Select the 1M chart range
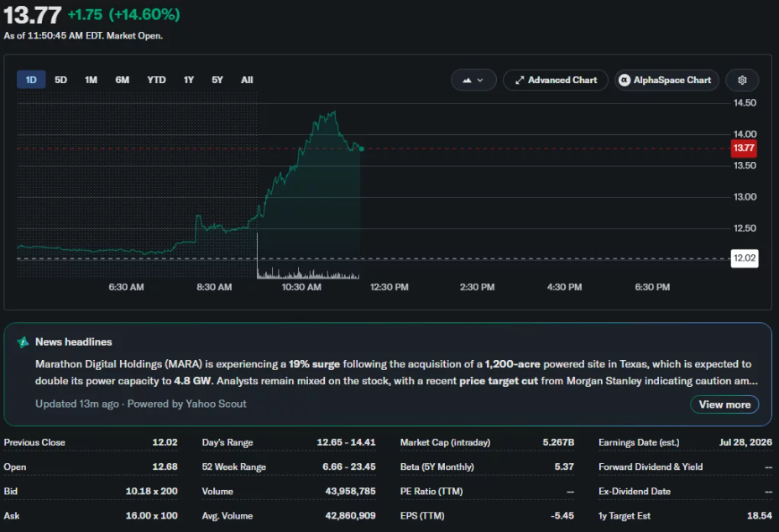779x532 pixels. click(x=91, y=80)
